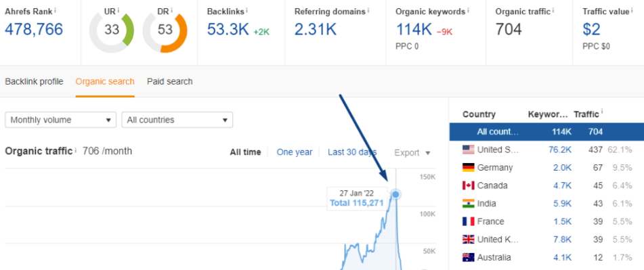Click the info icon next to DR
Viewport: 644px width, 270px height.
tap(172, 10)
